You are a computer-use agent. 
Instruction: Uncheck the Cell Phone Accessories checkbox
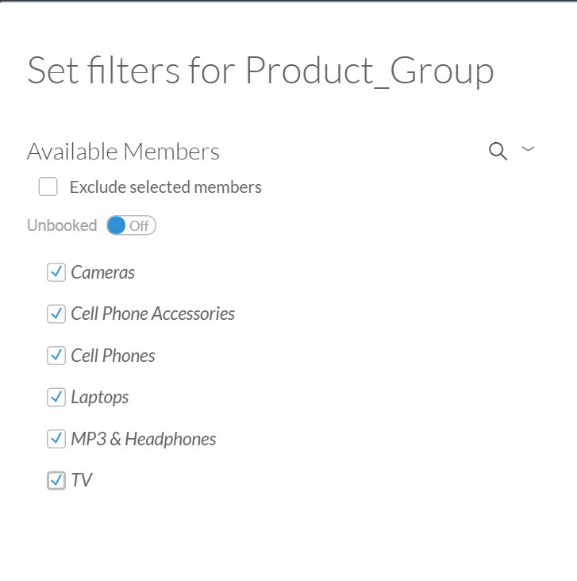point(56,314)
